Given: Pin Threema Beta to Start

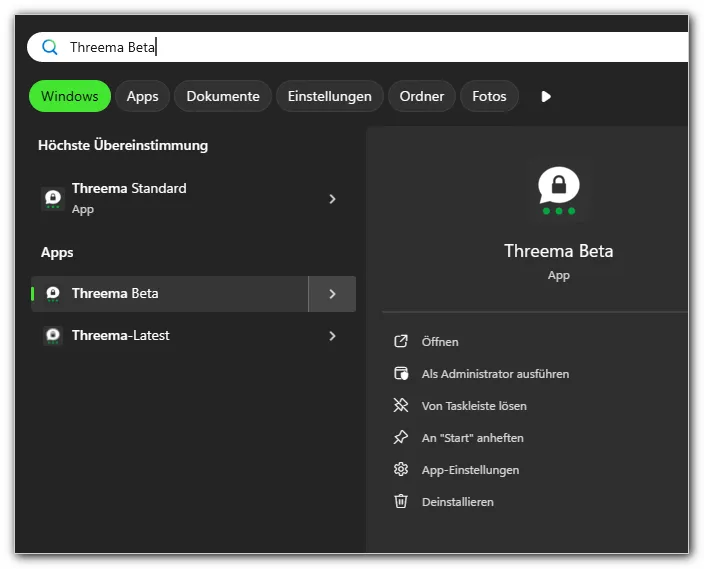Looking at the screenshot, I should (x=472, y=438).
